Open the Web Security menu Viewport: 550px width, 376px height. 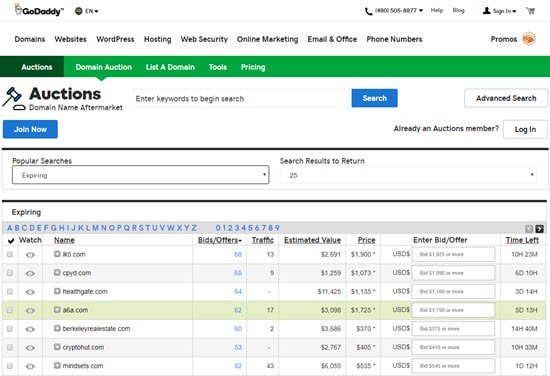click(x=204, y=39)
